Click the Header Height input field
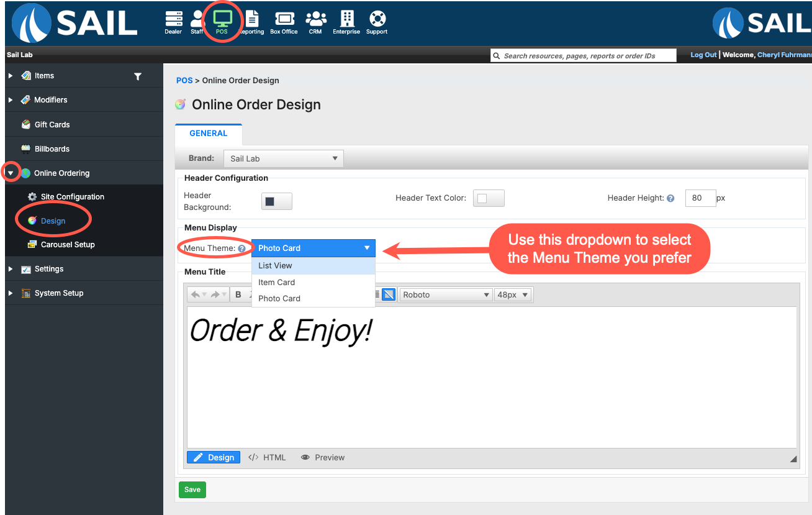The width and height of the screenshot is (812, 515). click(700, 198)
